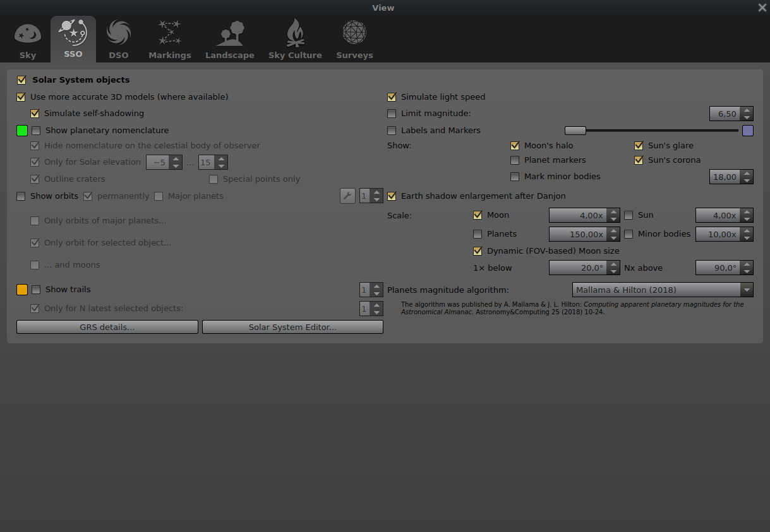Increase Limit magnitude value with up arrow

tap(747, 110)
